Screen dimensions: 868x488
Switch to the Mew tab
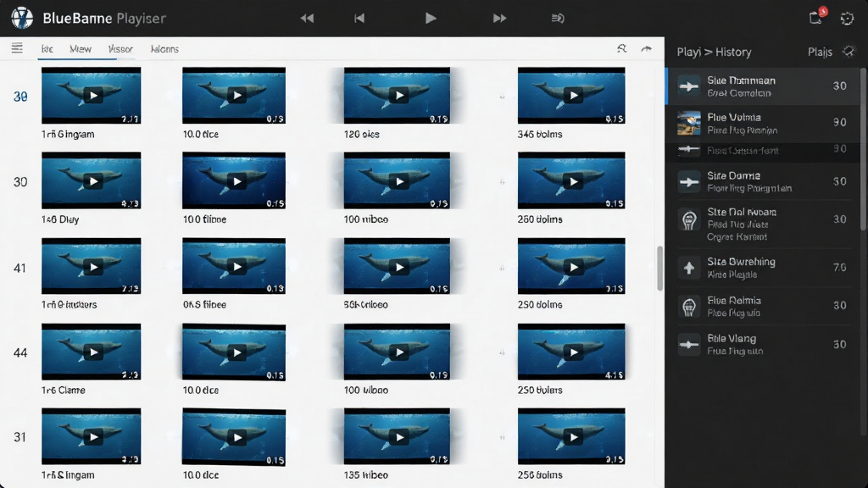[x=81, y=48]
